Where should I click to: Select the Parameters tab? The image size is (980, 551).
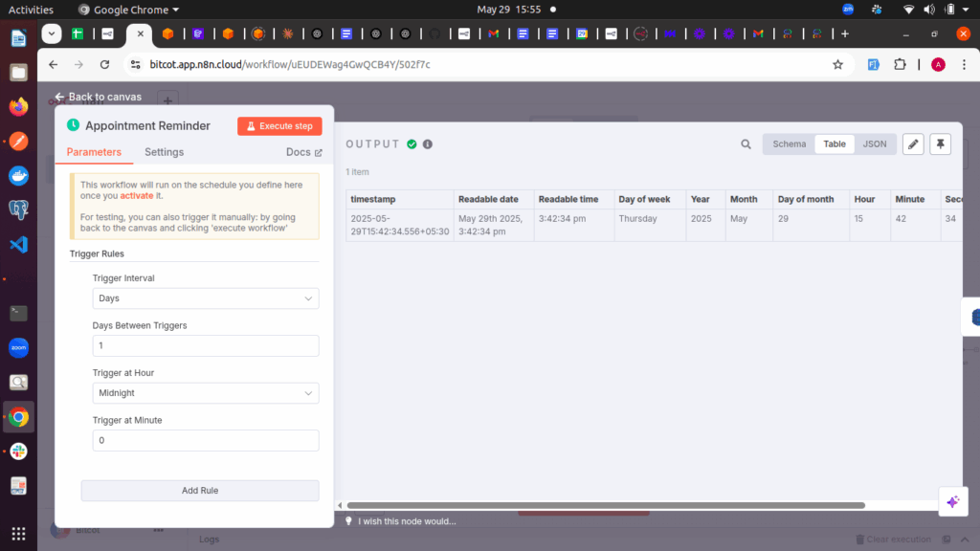tap(94, 152)
